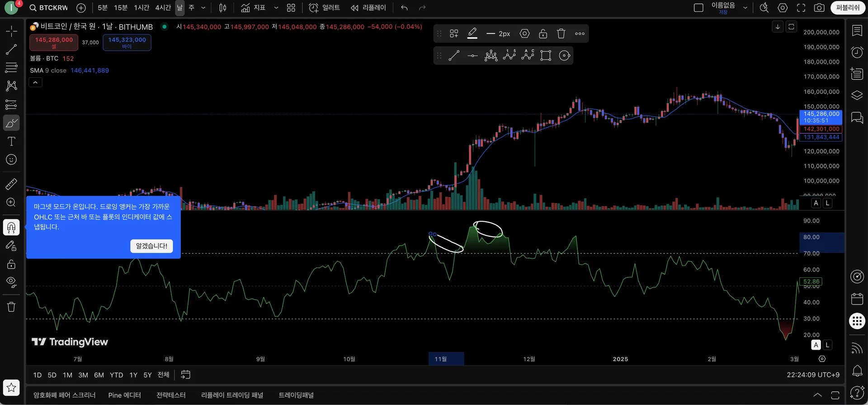
Task: Open the candle chart type selector
Action: (x=222, y=8)
